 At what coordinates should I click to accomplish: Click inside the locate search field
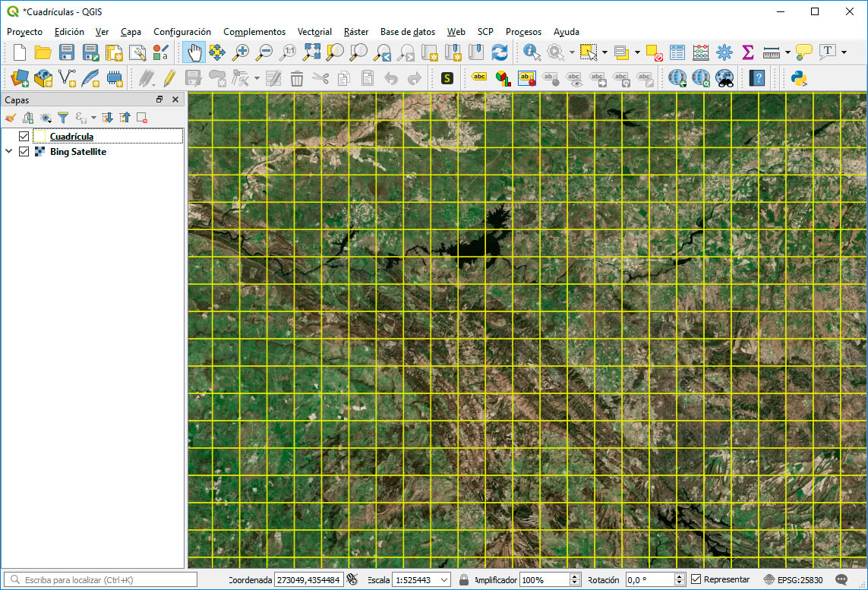tap(99, 579)
